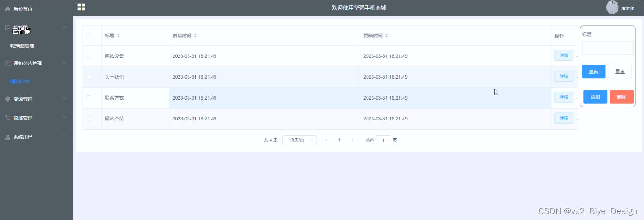Focus the 标题 search input field

click(608, 48)
